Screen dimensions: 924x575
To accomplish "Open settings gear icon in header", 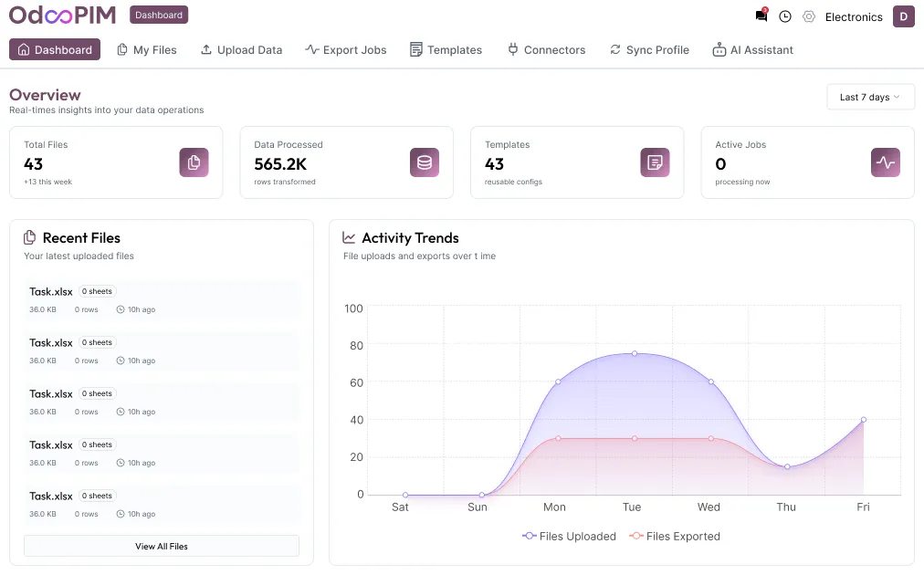I will pyautogui.click(x=808, y=16).
